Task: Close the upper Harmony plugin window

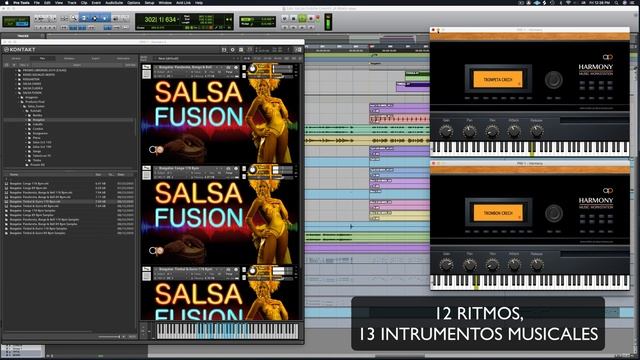Action: point(433,30)
